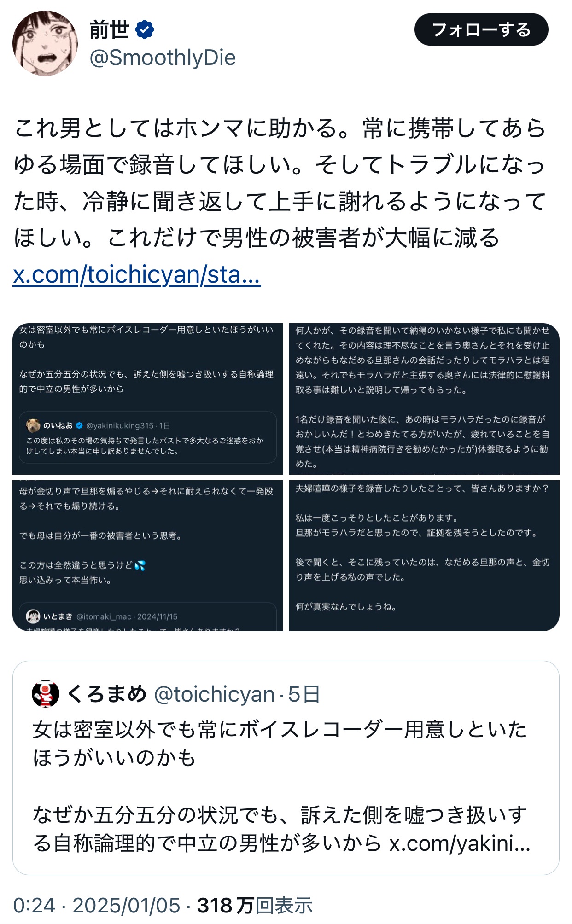Tap the フォローする follow button
The image size is (572, 924).
pyautogui.click(x=481, y=30)
